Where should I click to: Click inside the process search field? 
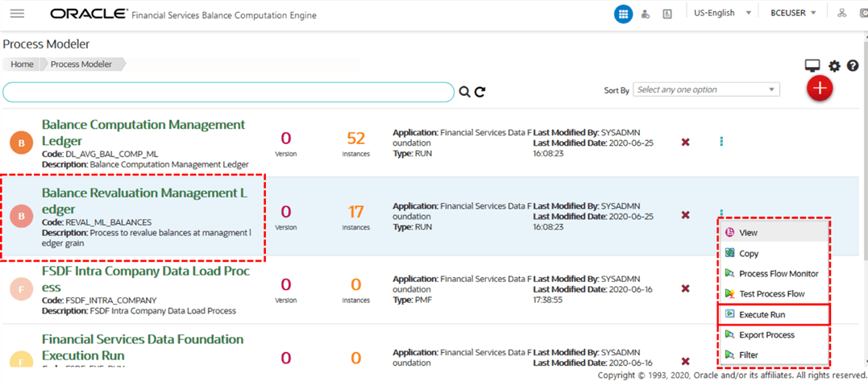click(228, 92)
